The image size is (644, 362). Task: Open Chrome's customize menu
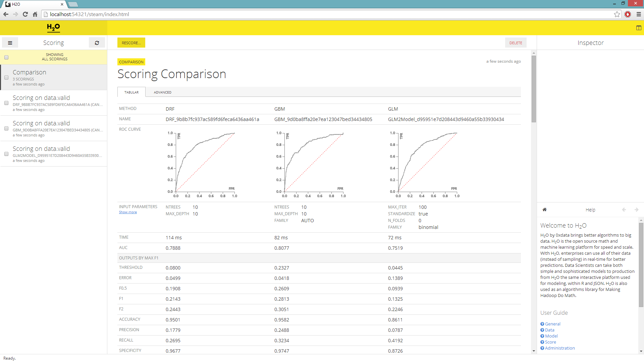coord(639,14)
